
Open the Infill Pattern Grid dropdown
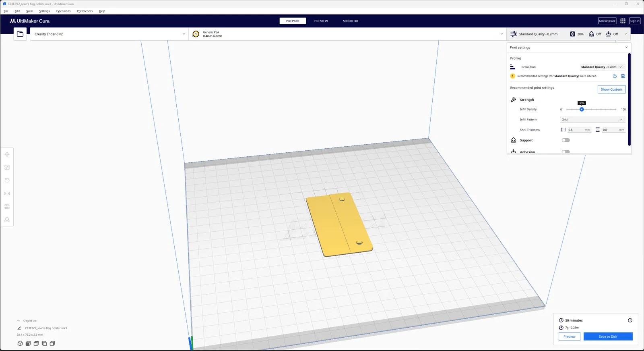[x=592, y=120]
